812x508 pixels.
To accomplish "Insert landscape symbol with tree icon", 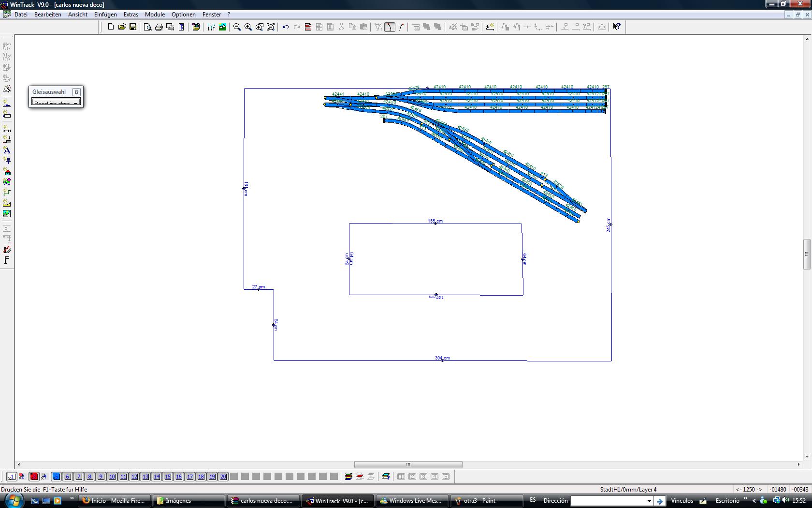I will pos(7,182).
